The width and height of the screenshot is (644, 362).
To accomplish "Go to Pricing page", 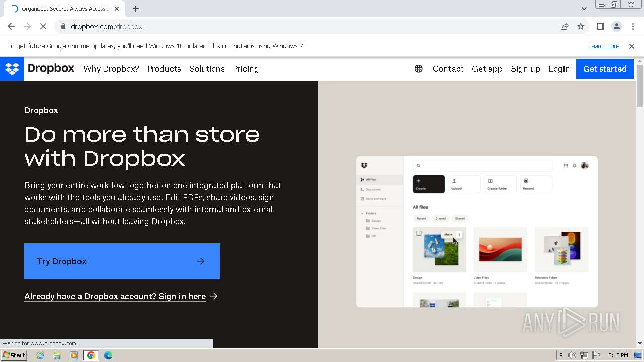I will point(246,69).
